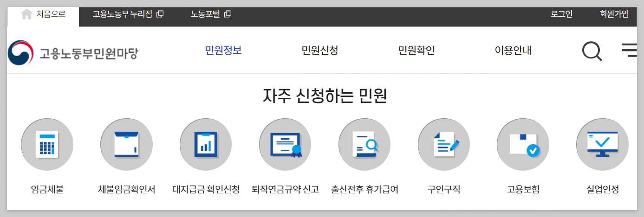
Task: Open the 민원신청 menu
Action: coord(320,51)
